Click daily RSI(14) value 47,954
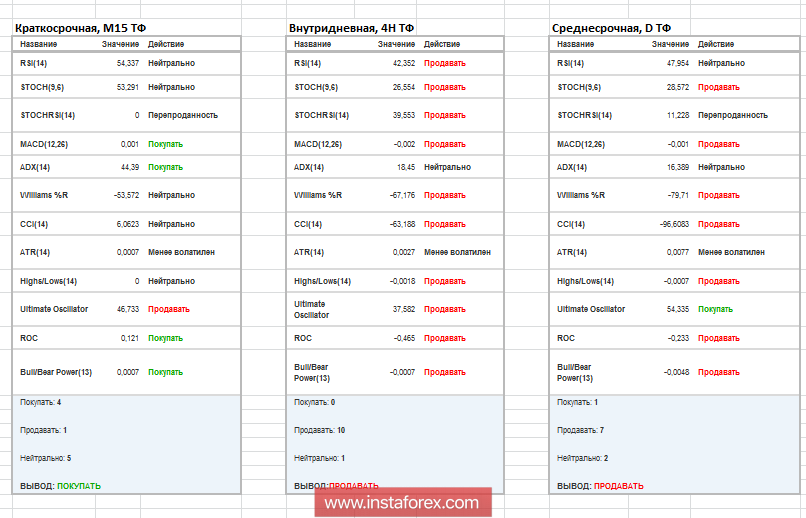 [678, 63]
